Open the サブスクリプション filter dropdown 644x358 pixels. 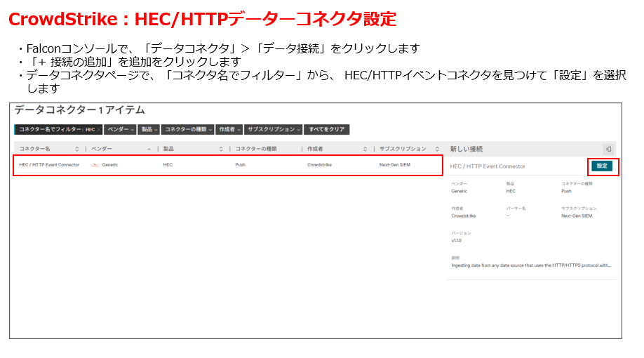pos(274,130)
